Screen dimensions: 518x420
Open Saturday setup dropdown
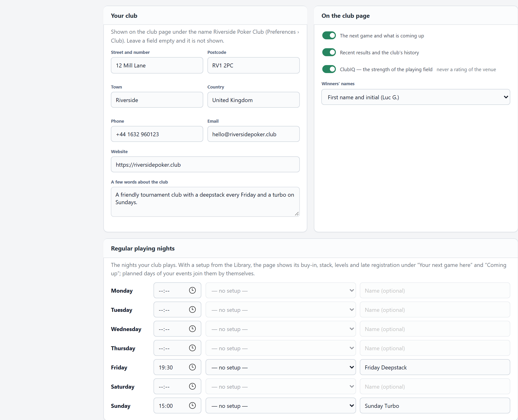tap(281, 387)
